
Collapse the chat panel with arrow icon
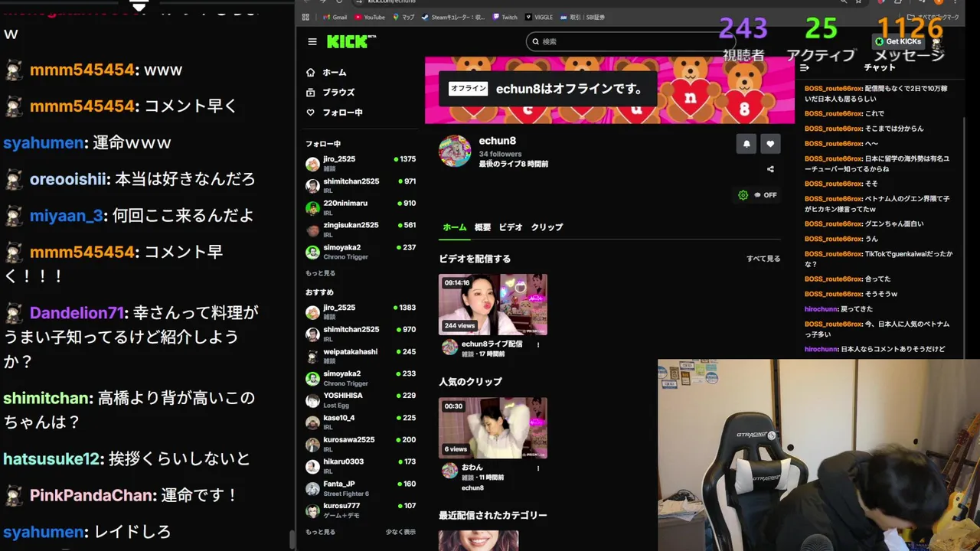pyautogui.click(x=805, y=67)
